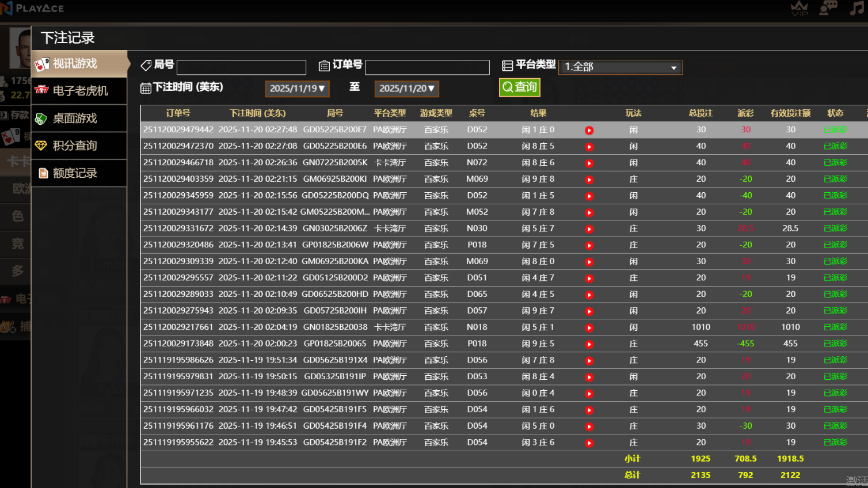Viewport: 868px width, 488px height.
Task: Open the start date 2025/11/19 picker
Action: pos(297,89)
